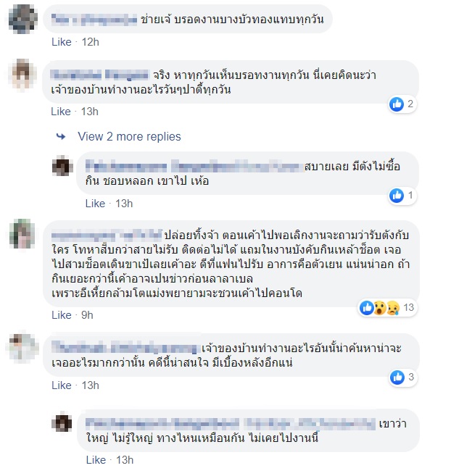Viewport: 451px width, 476px height.
Task: Expand View 2 more replies
Action: coord(129,137)
